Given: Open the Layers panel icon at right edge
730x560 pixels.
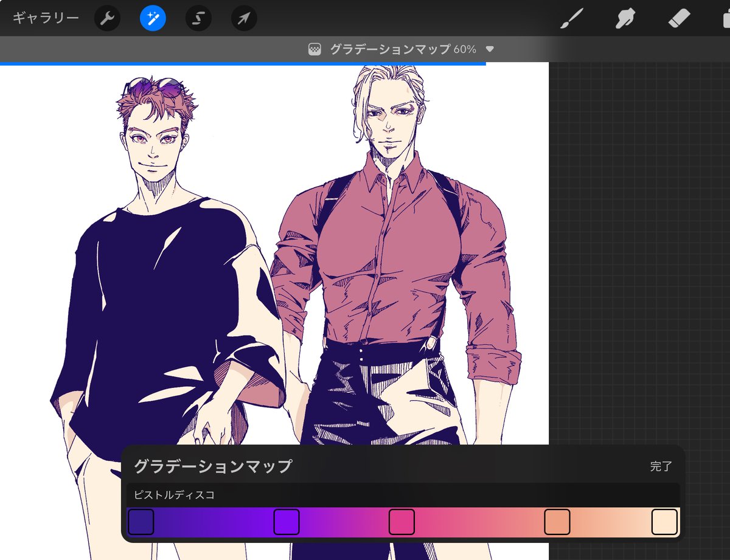Looking at the screenshot, I should [x=724, y=18].
